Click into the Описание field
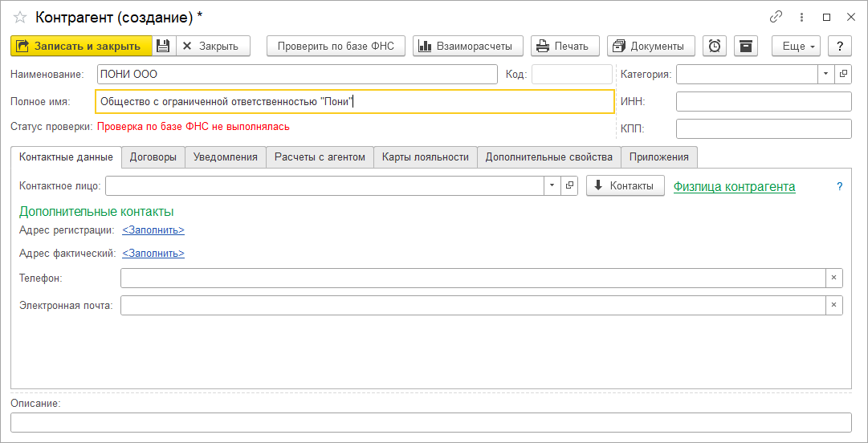 (x=430, y=423)
